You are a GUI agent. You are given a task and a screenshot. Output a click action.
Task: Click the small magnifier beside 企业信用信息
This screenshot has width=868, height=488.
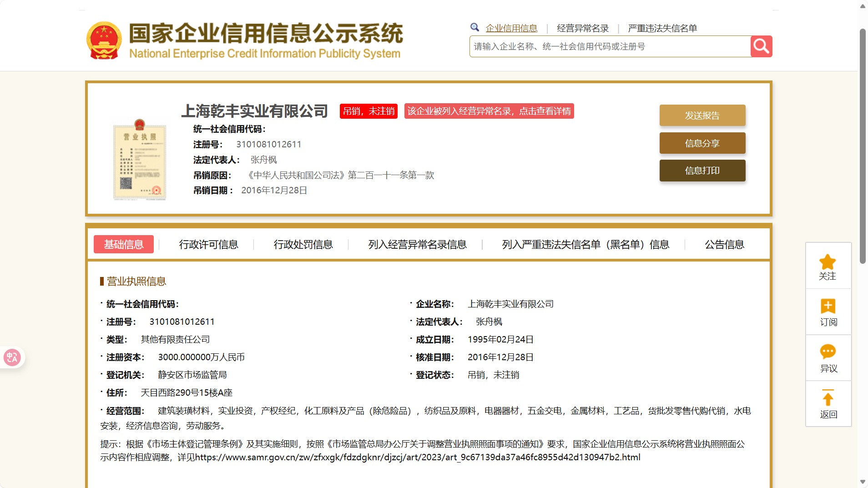pyautogui.click(x=474, y=27)
